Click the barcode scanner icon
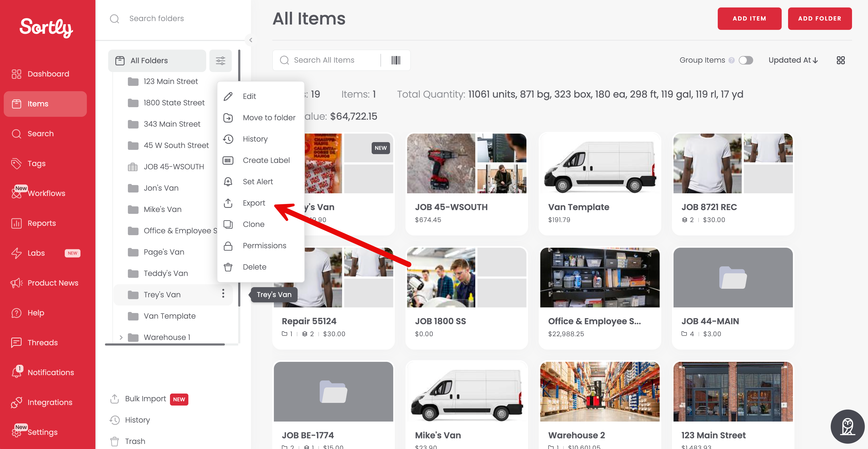Image resolution: width=868 pixels, height=449 pixels. (396, 60)
